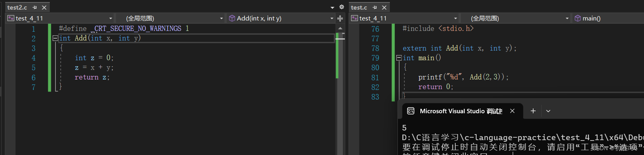Click the split window icon in left editor

click(340, 18)
